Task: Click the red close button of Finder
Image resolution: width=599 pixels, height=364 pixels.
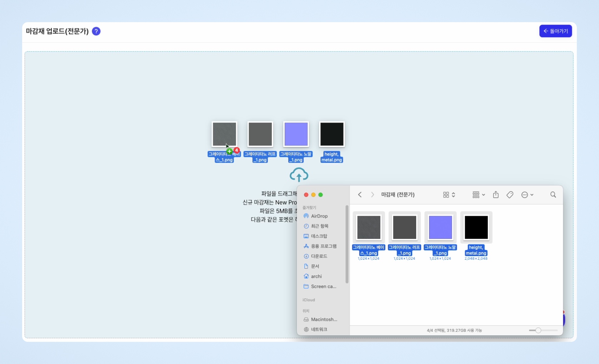Action: [306, 195]
